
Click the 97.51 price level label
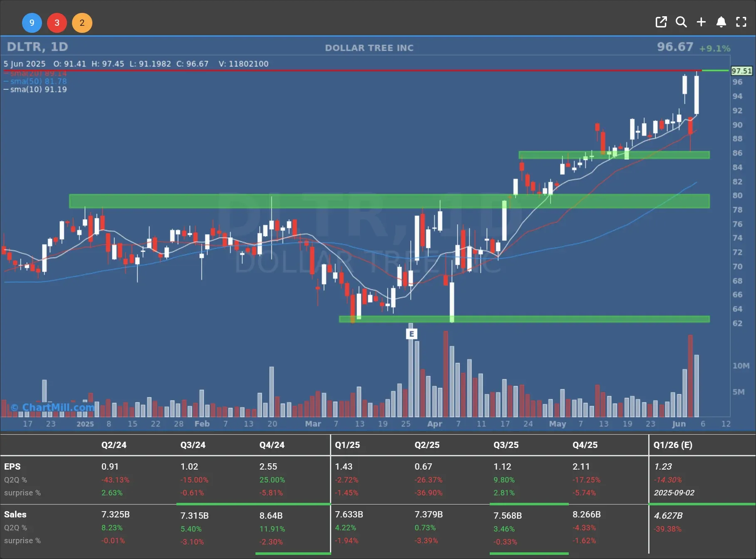[x=741, y=71]
